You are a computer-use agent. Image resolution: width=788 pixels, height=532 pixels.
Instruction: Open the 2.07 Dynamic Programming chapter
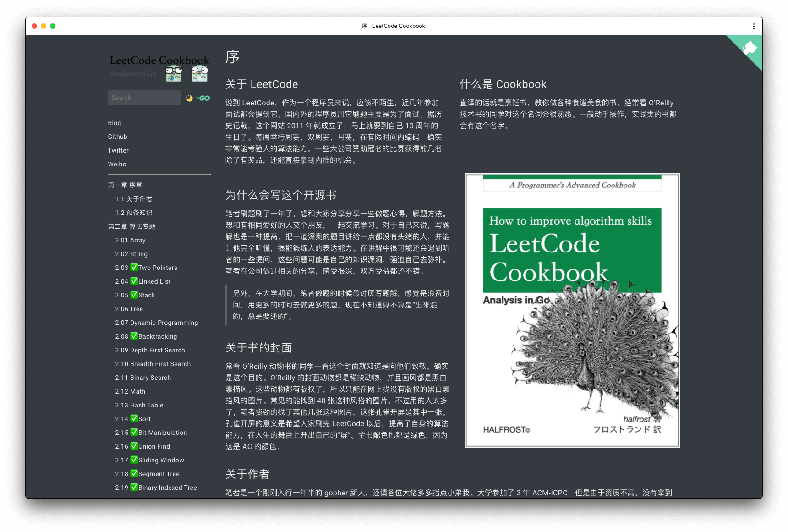point(157,323)
